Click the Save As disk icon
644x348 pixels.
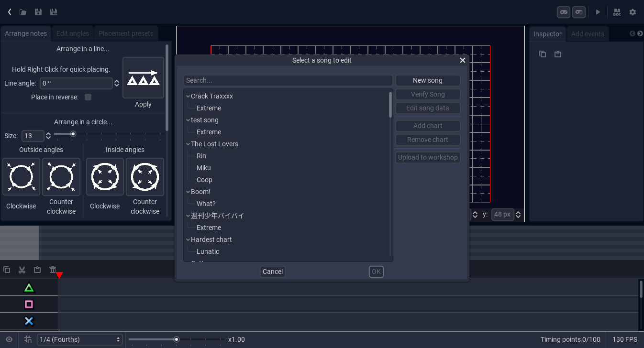[x=54, y=12]
